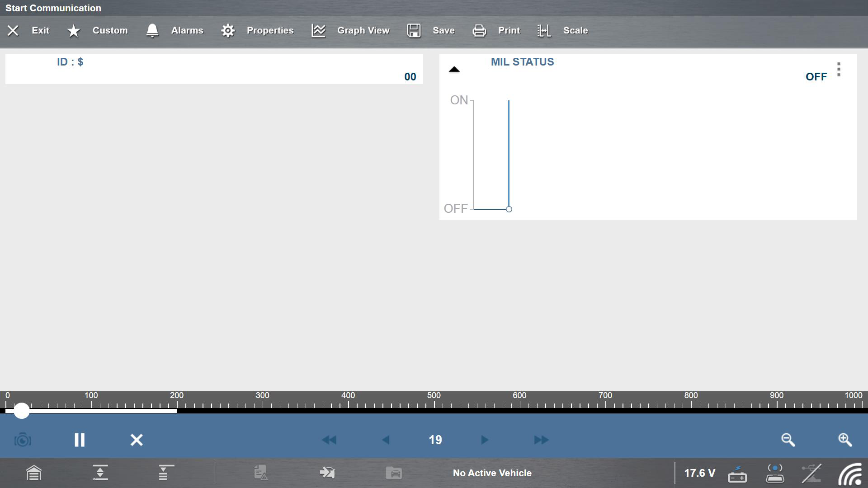Skip forward with the fast-forward arrows
The image size is (868, 488).
click(541, 440)
